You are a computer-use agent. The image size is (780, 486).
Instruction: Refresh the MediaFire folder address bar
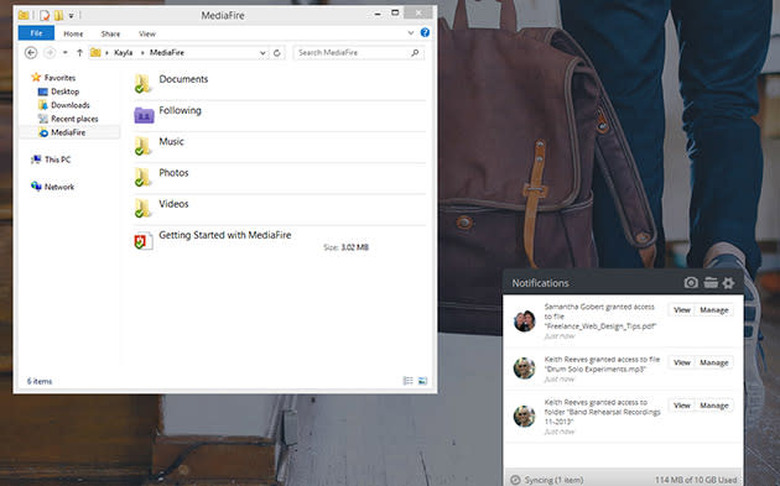(277, 53)
